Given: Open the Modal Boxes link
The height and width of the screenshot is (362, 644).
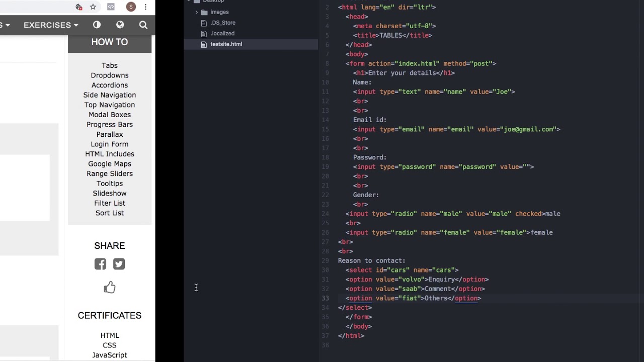Looking at the screenshot, I should 110,115.
